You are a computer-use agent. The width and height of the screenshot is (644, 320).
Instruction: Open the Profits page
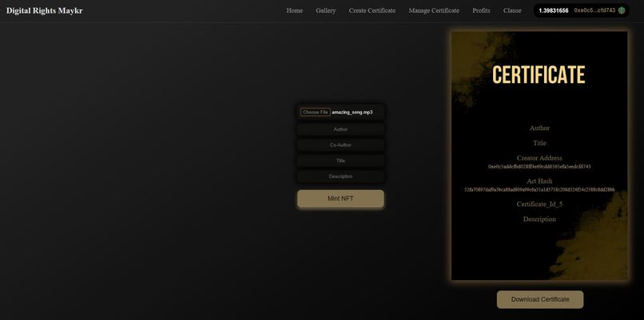point(481,10)
